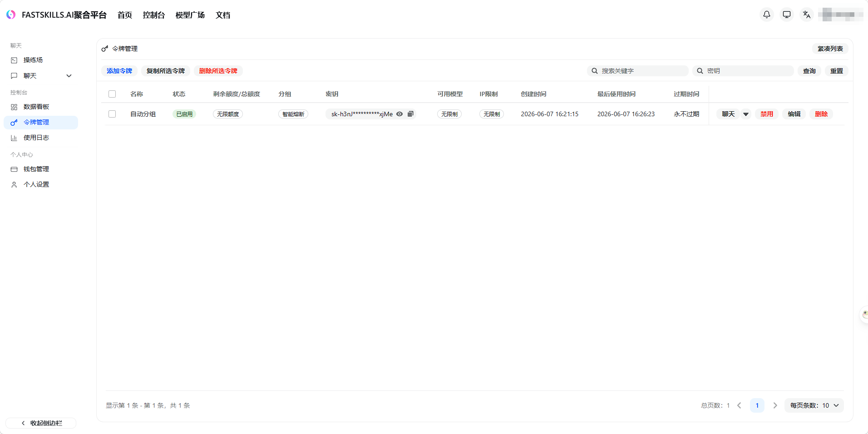Click 删除所选令牌 to delete selected tokens
This screenshot has width=868, height=434.
tap(218, 71)
